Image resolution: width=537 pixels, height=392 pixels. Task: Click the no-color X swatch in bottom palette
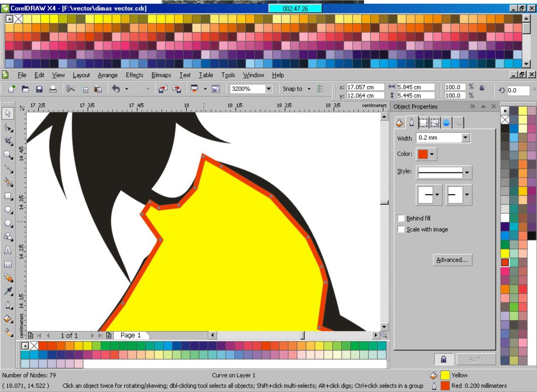[34, 346]
